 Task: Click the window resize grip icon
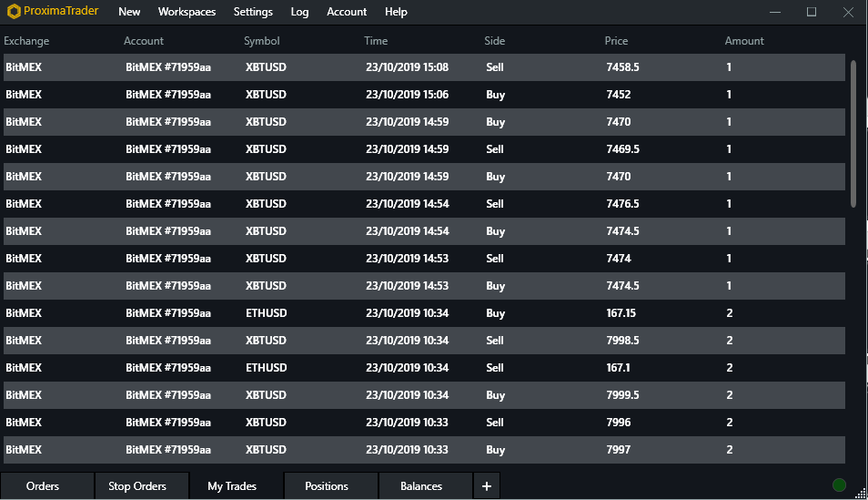(x=861, y=493)
